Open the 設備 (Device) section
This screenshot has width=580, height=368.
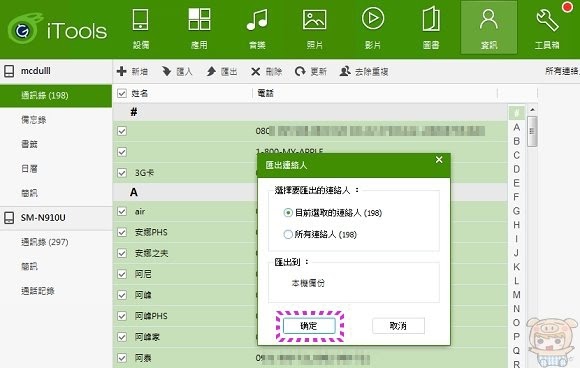coord(141,28)
